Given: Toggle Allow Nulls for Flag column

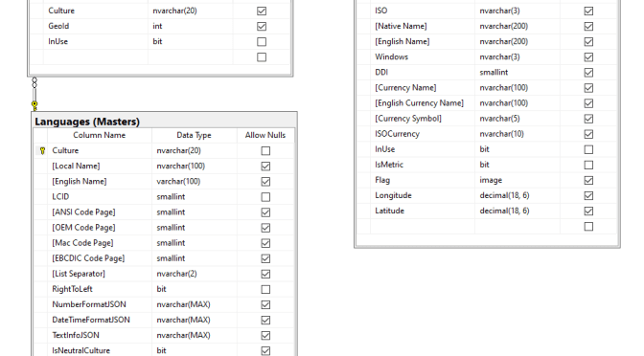Looking at the screenshot, I should (588, 180).
